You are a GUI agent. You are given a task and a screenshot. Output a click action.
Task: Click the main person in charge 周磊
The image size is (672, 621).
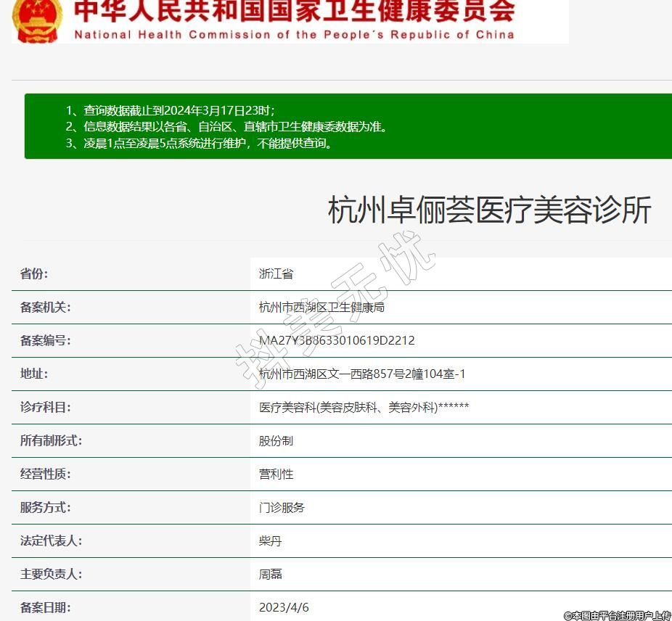[270, 574]
